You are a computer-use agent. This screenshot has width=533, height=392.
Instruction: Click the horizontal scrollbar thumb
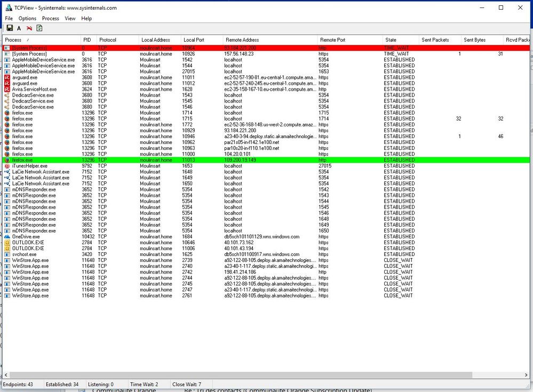241,375
